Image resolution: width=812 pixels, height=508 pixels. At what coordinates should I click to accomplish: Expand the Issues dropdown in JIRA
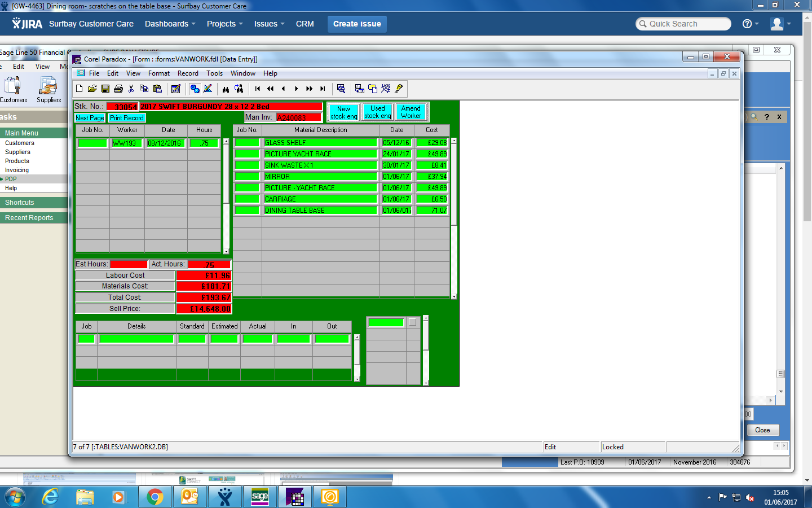pos(269,24)
